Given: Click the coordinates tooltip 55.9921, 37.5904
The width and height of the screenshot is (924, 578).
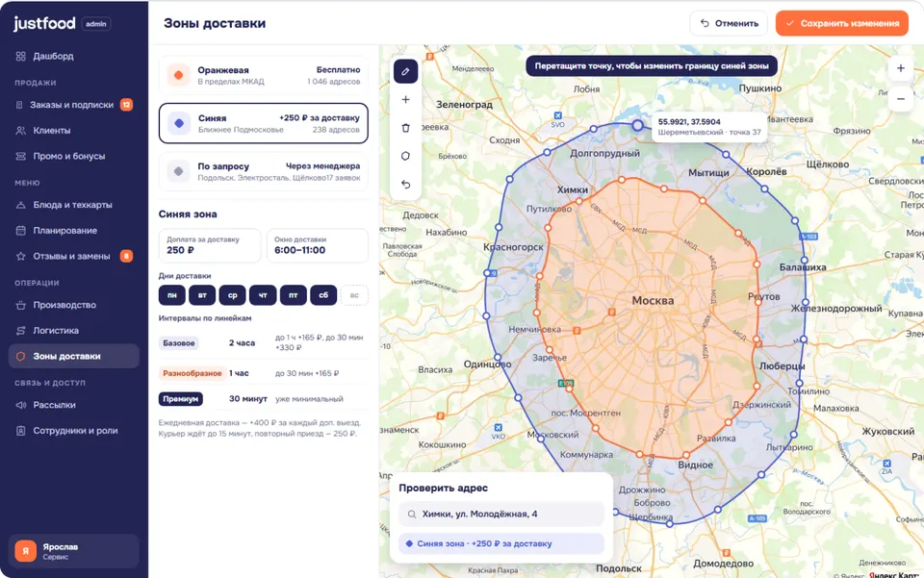Looking at the screenshot, I should tap(709, 127).
